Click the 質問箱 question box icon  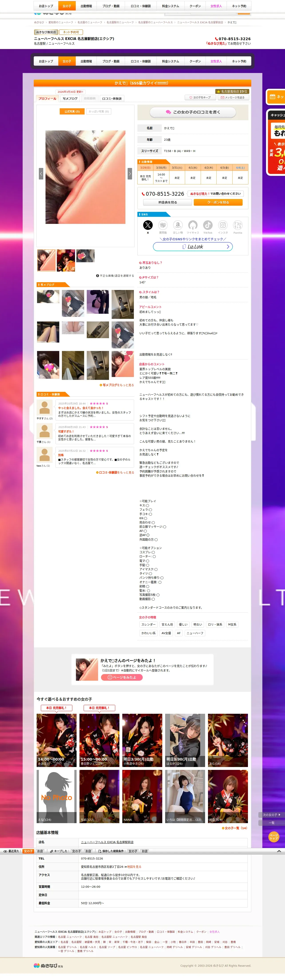click(x=163, y=225)
